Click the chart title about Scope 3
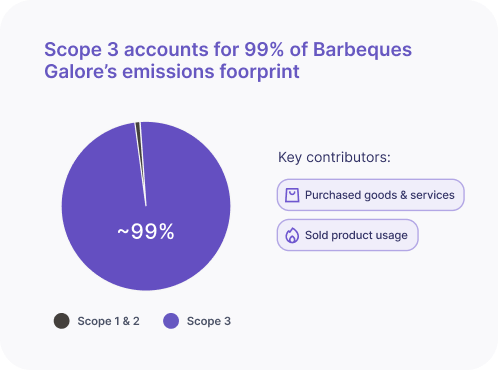498x370 pixels. click(228, 60)
